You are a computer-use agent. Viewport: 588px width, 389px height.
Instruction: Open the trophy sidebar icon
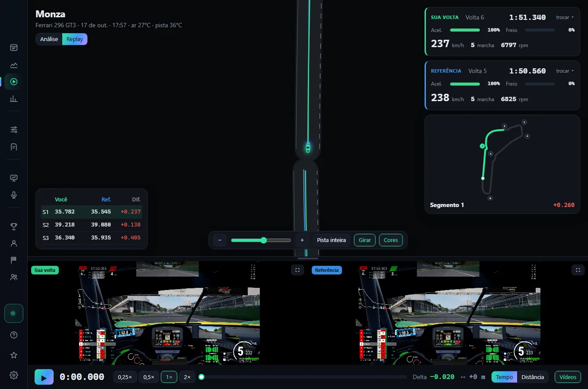click(x=14, y=226)
